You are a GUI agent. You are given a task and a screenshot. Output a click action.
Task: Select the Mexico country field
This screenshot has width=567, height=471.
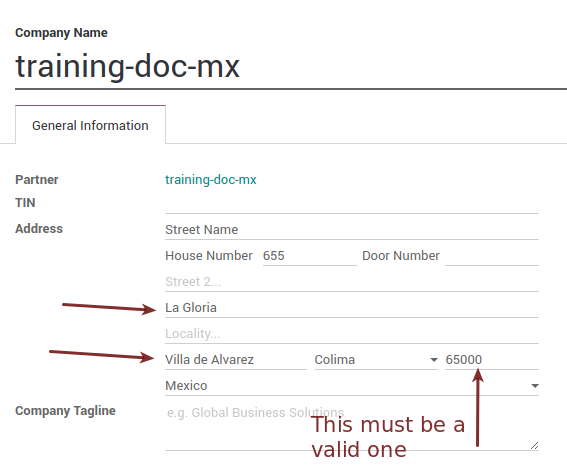[352, 386]
